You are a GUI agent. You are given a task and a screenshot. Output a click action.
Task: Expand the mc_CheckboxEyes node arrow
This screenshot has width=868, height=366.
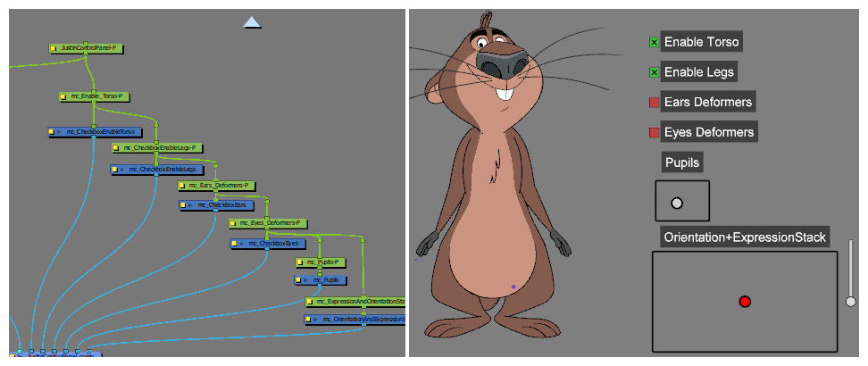pos(242,244)
